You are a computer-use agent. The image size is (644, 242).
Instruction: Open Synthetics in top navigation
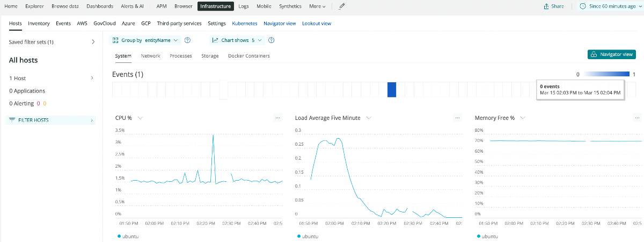[290, 6]
